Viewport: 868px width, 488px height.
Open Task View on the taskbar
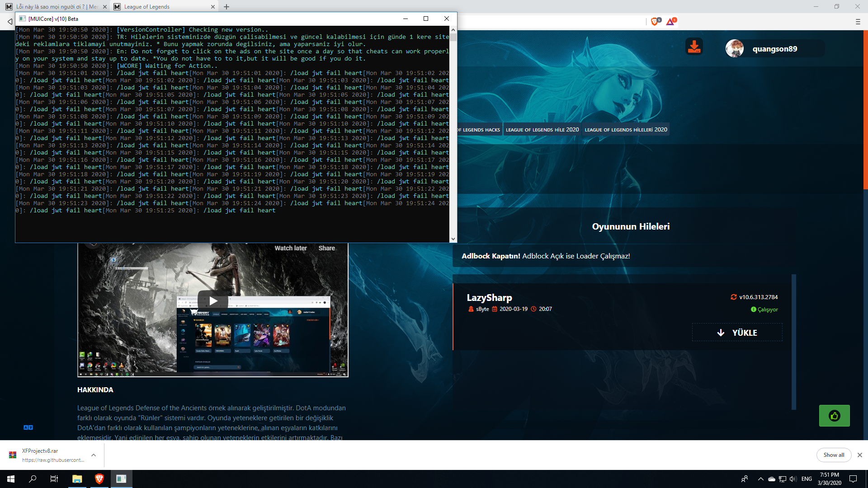(x=54, y=479)
